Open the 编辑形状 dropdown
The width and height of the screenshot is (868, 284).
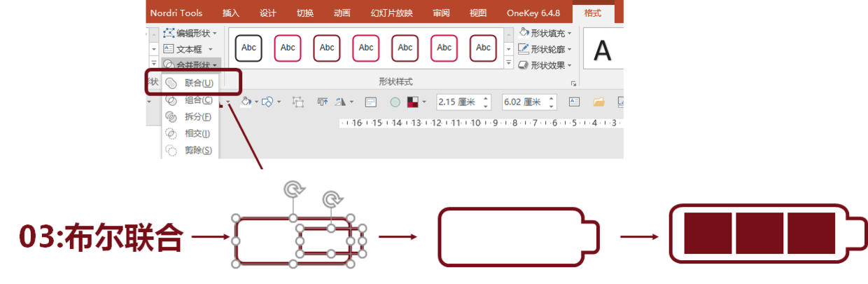click(x=190, y=33)
